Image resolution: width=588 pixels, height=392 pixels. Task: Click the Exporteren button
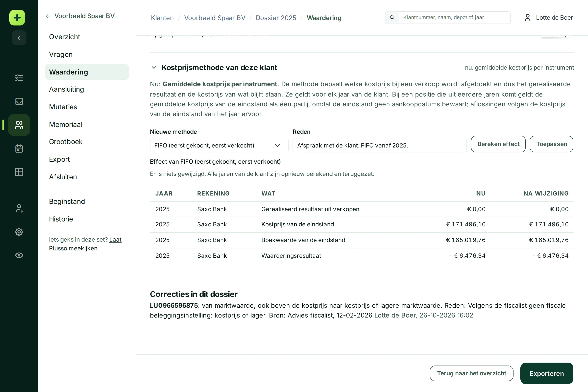(547, 373)
